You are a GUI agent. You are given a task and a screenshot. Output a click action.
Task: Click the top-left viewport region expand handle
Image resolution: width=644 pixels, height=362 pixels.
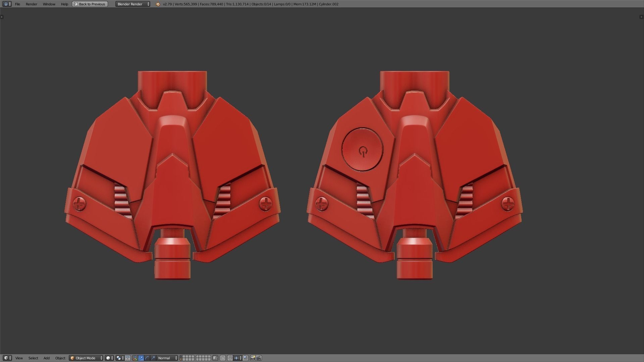tap(2, 17)
